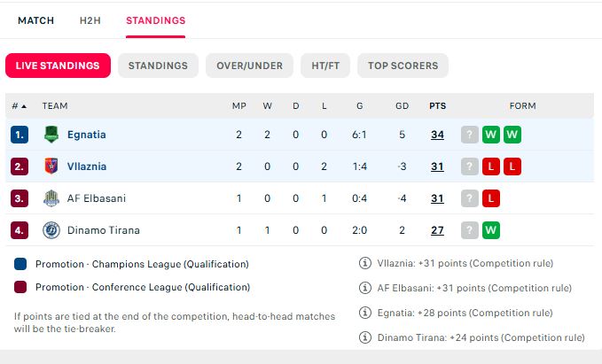Show the TOP SCORERS view
602x364 pixels.
403,66
